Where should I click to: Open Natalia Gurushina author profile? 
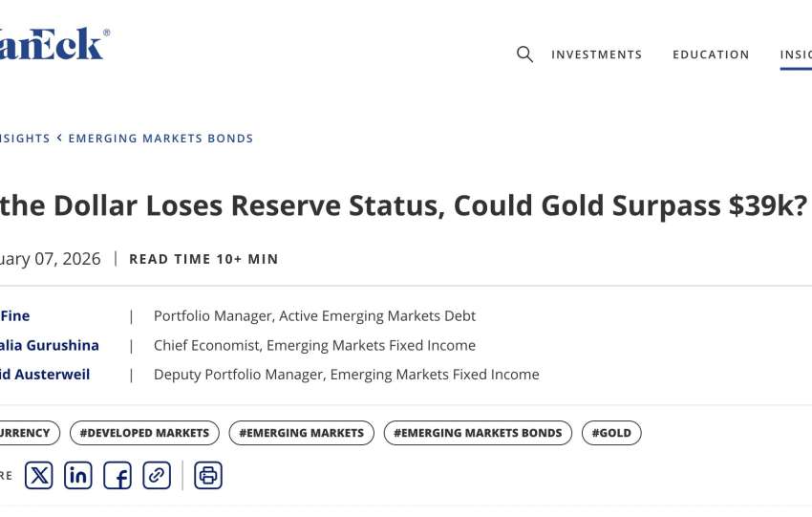(49, 345)
